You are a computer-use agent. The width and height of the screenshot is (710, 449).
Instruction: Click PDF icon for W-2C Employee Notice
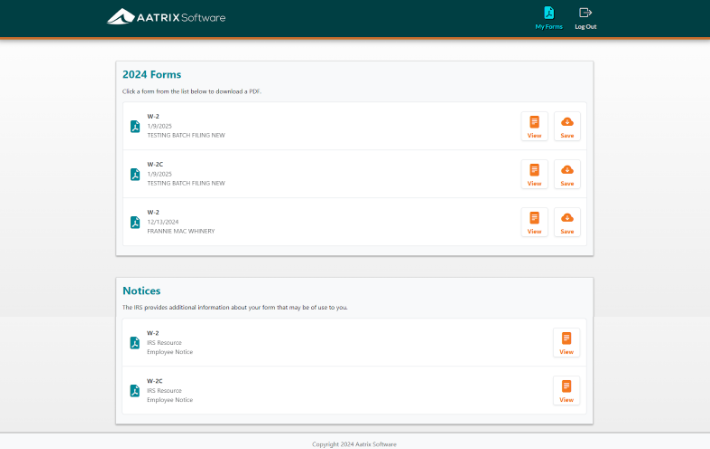[135, 390]
